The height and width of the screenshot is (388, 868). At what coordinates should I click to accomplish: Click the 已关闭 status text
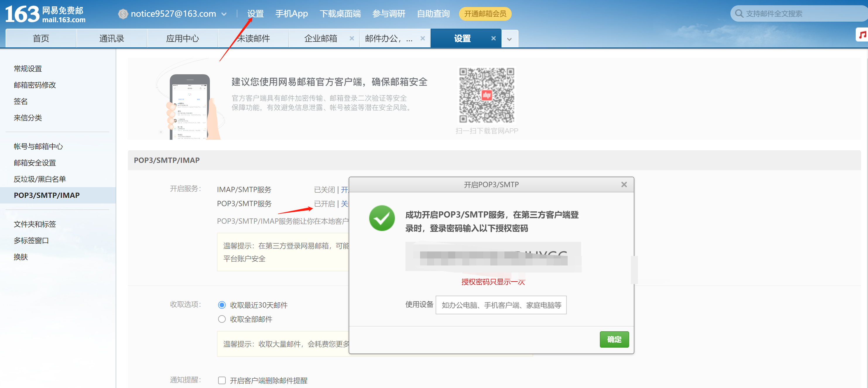324,190
